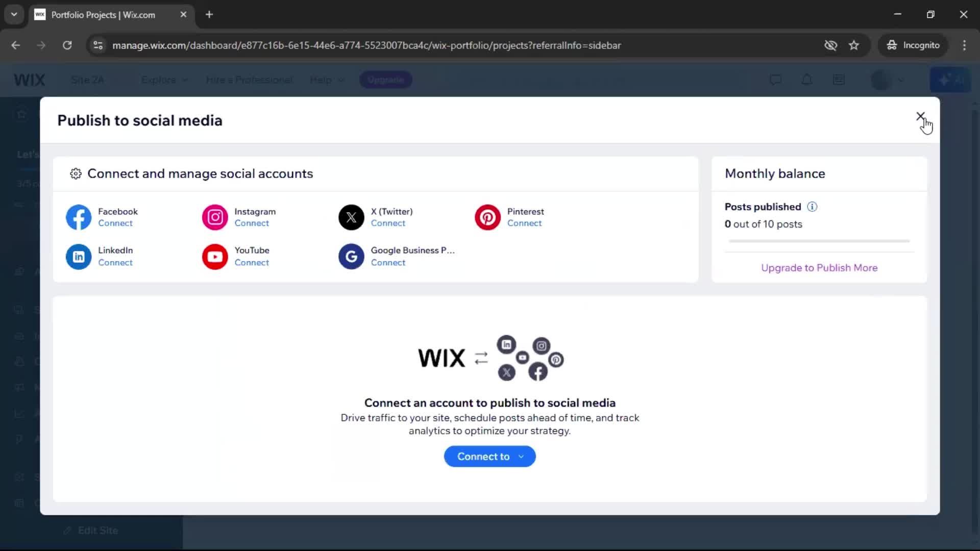Click the LinkedIn logo icon
Screen dimensions: 980x551
tap(79, 256)
